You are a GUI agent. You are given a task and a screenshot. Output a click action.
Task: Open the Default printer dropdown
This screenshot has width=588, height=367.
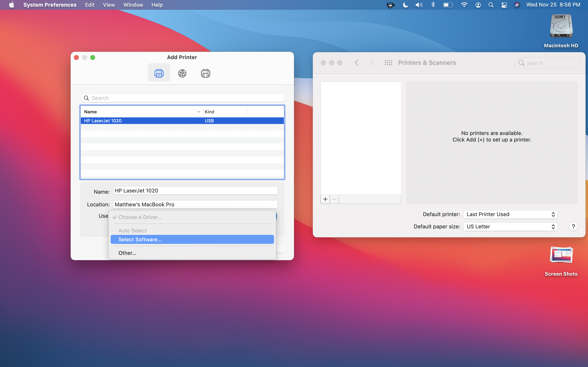coord(510,214)
